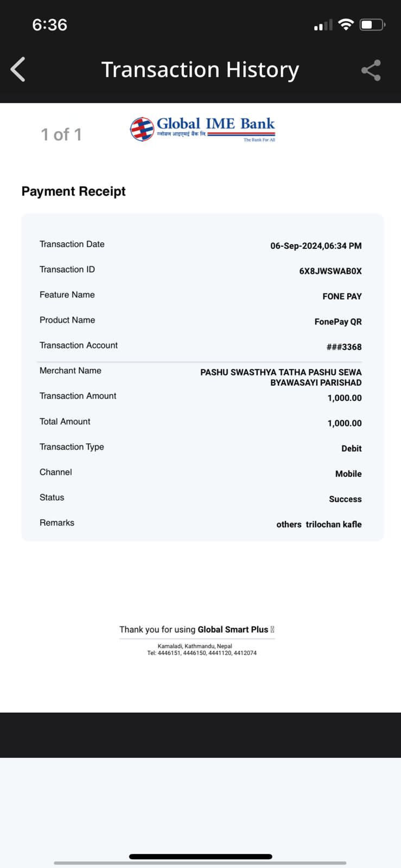Select the PASHU SWASTHYA merchant name

click(281, 378)
